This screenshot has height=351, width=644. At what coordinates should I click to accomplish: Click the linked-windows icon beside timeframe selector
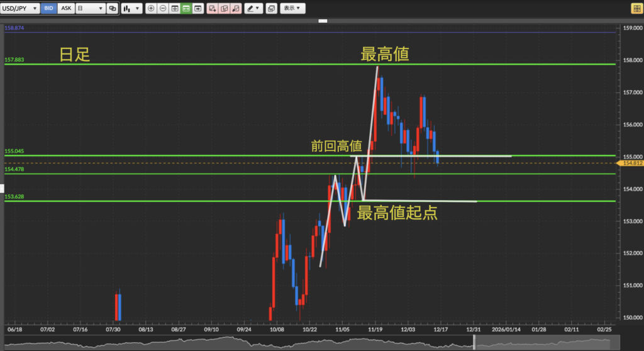113,9
